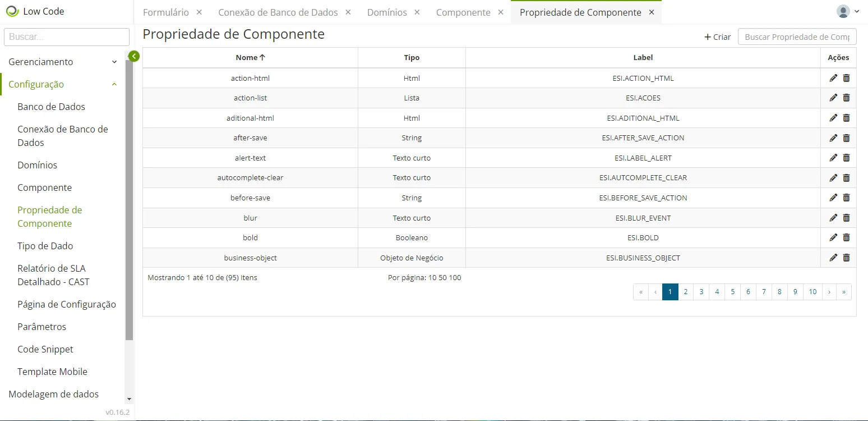Delete the action-html property
Image resolution: width=868 pixels, height=421 pixels.
coord(846,78)
